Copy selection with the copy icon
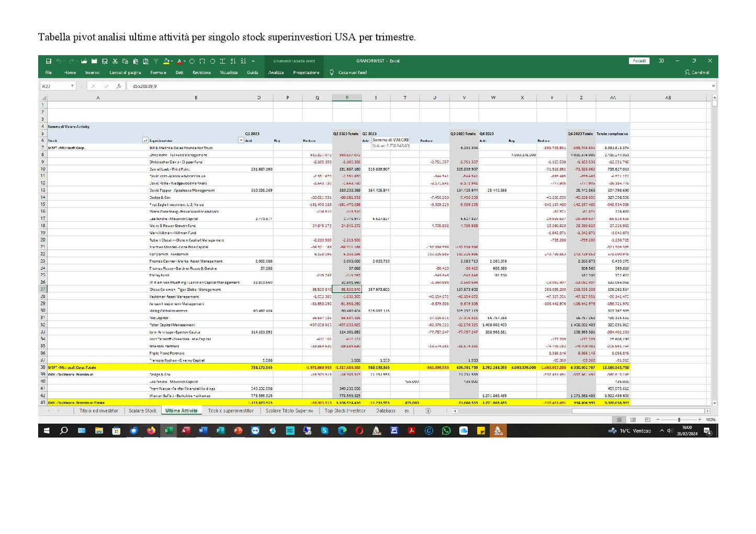This screenshot has width=756, height=534. pos(125,61)
